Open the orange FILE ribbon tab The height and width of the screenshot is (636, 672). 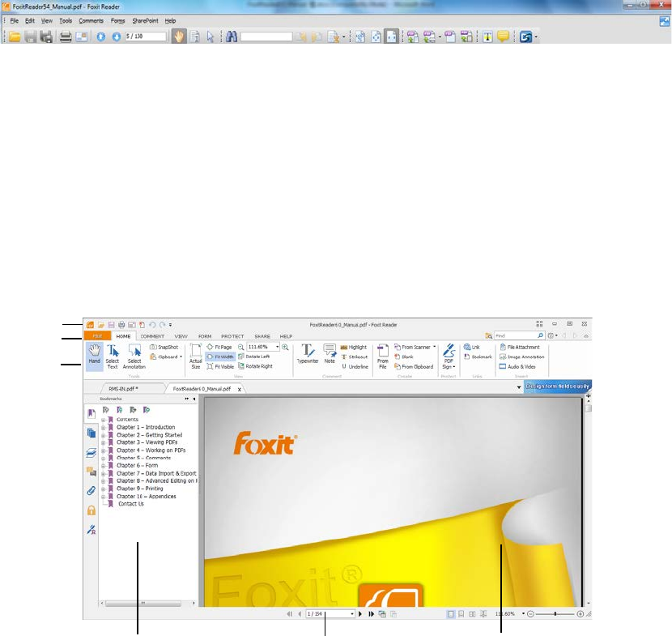pos(97,335)
